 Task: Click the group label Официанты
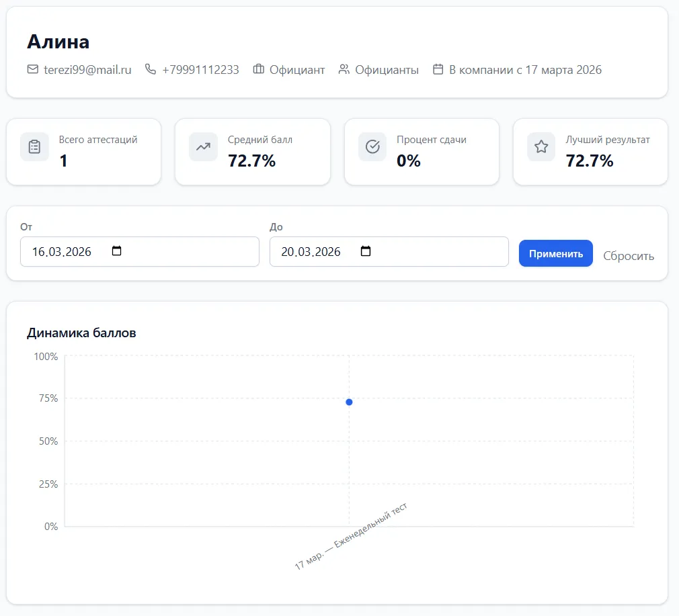tap(387, 70)
